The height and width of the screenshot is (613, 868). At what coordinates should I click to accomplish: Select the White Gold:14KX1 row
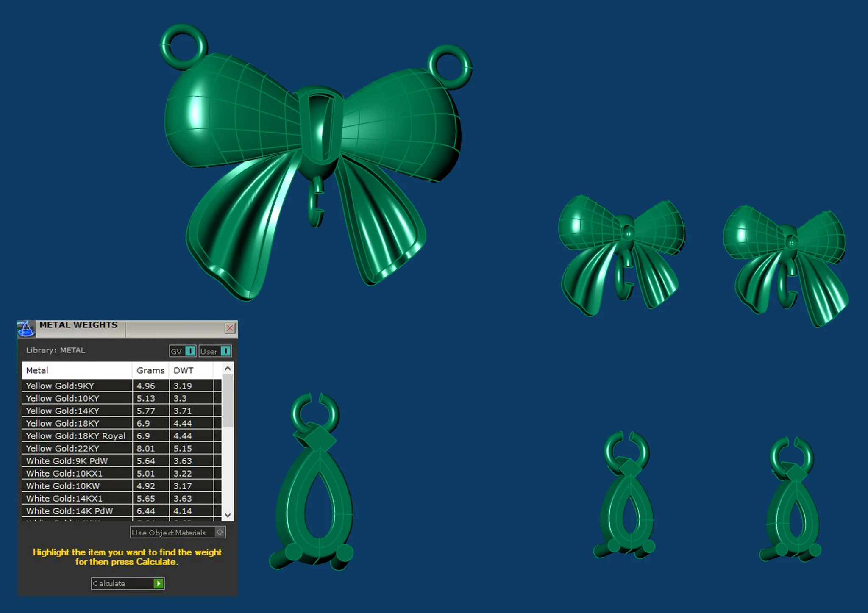pos(122,498)
